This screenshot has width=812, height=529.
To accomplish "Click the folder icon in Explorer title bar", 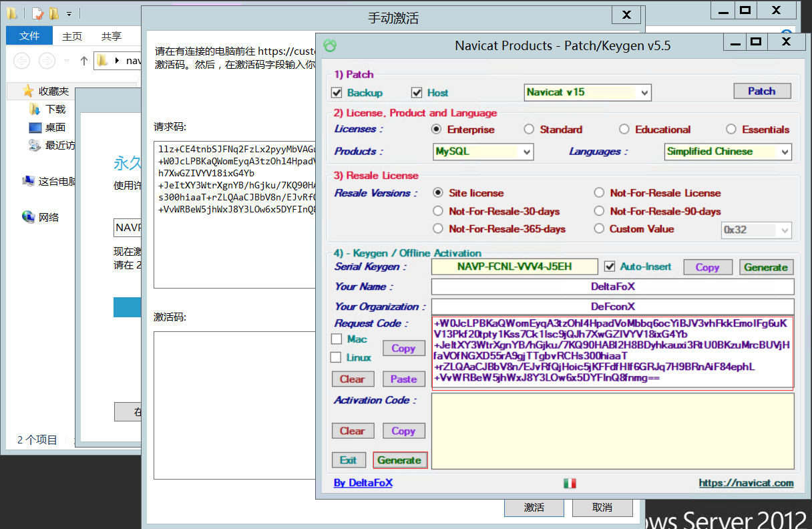I will [x=12, y=13].
